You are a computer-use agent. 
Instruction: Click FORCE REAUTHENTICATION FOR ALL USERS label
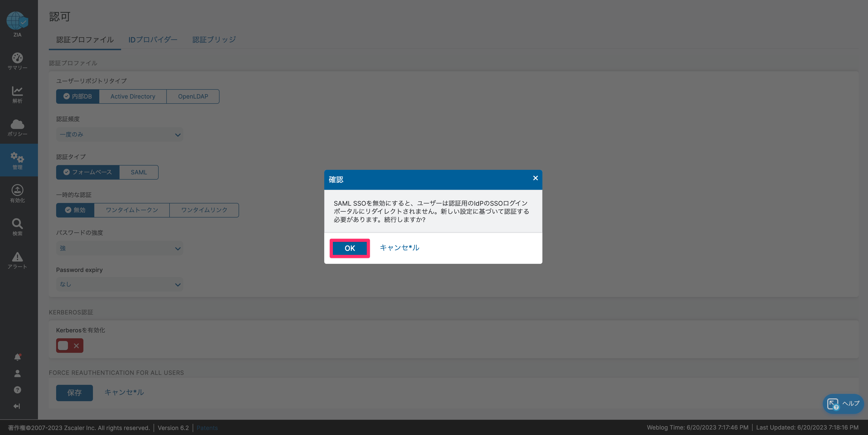pyautogui.click(x=116, y=373)
